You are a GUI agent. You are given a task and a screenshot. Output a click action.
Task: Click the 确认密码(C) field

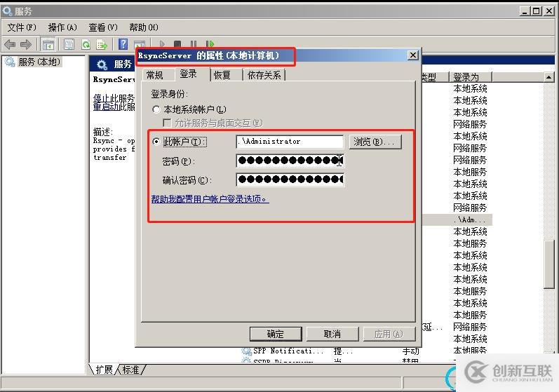(290, 180)
